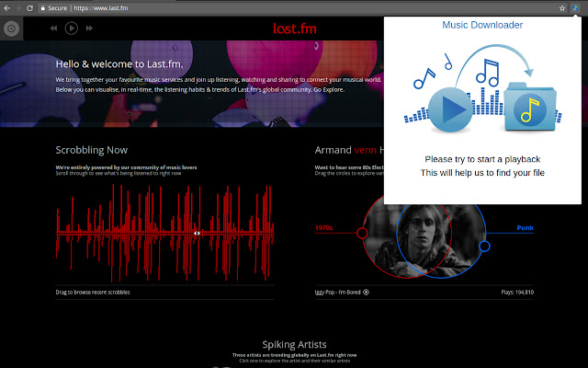Click the Music Downloader popup title
This screenshot has height=368, width=588.
[482, 25]
